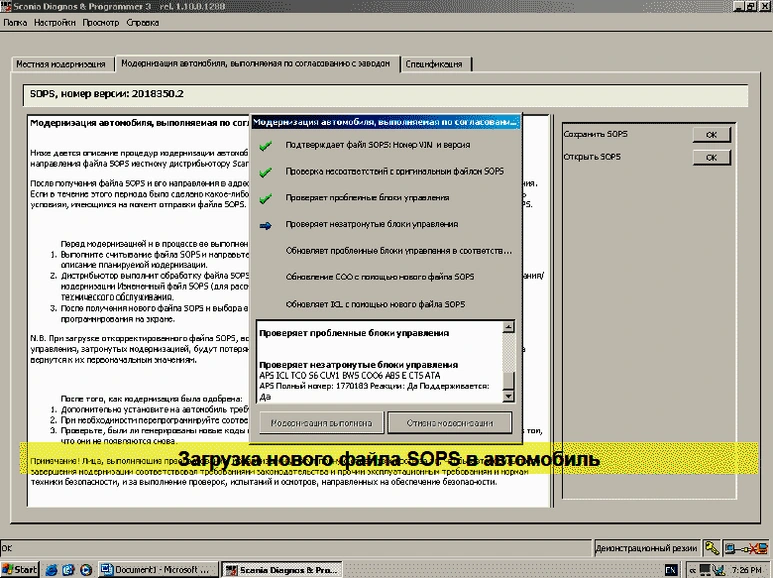The image size is (773, 578).
Task: Click the green checkmark beside 'Подтверждает файл SOPS'
Action: 265,145
